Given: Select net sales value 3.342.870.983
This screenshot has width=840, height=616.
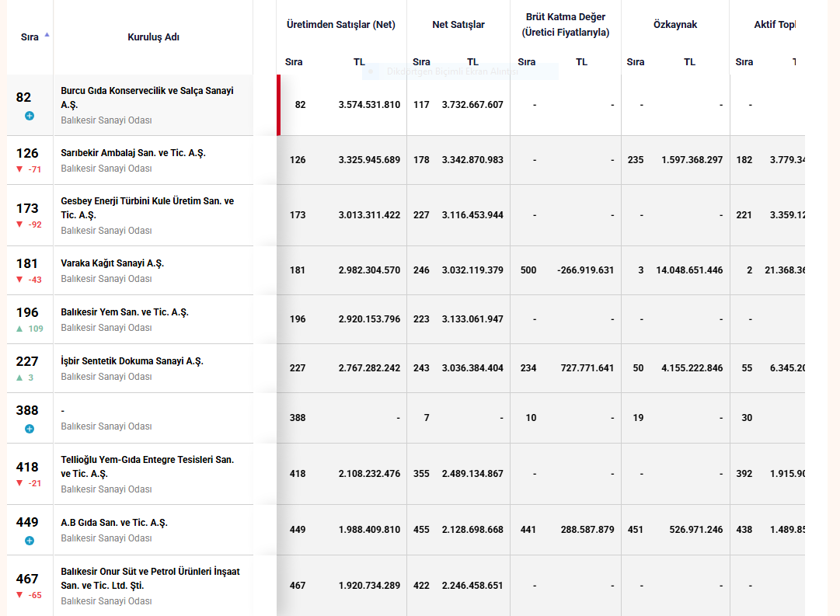Looking at the screenshot, I should (x=472, y=160).
